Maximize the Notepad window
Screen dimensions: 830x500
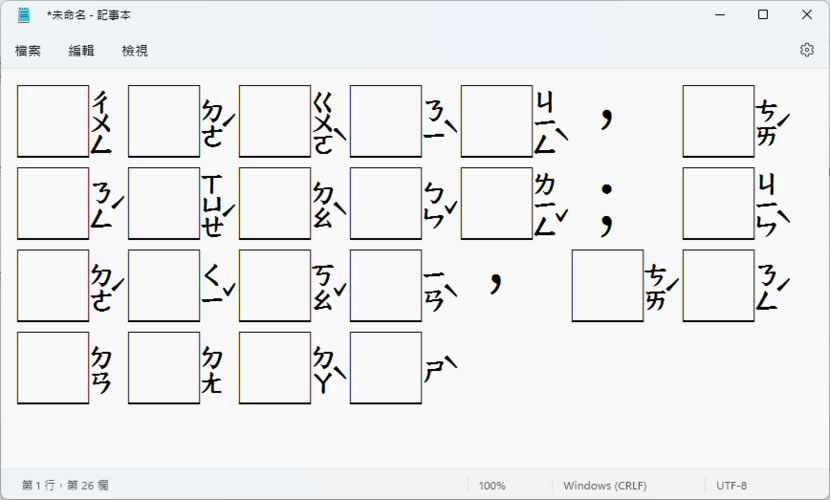[762, 15]
